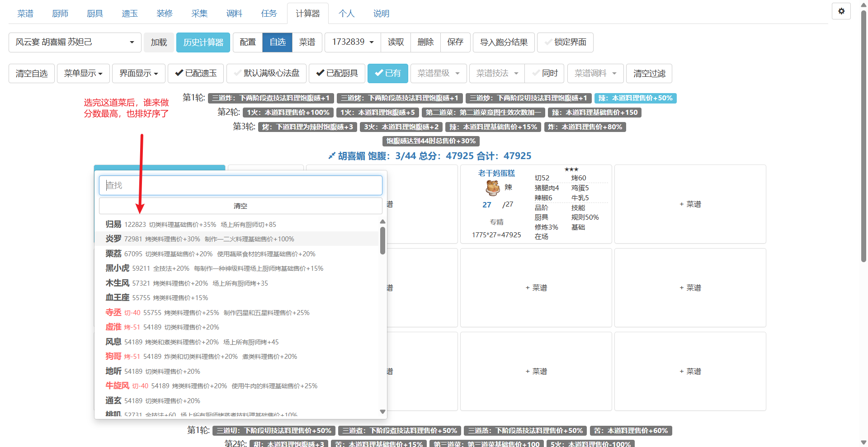Open the 菜谱星级 dropdown filter

(438, 73)
